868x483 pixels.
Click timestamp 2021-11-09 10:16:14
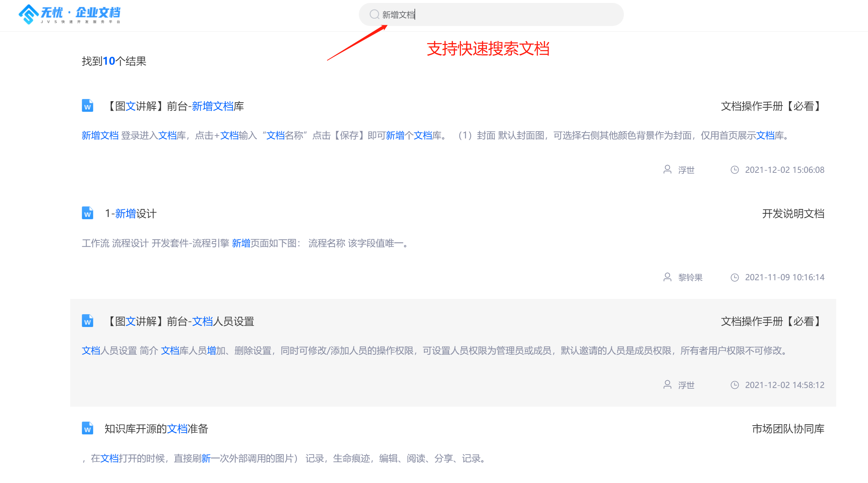coord(785,277)
